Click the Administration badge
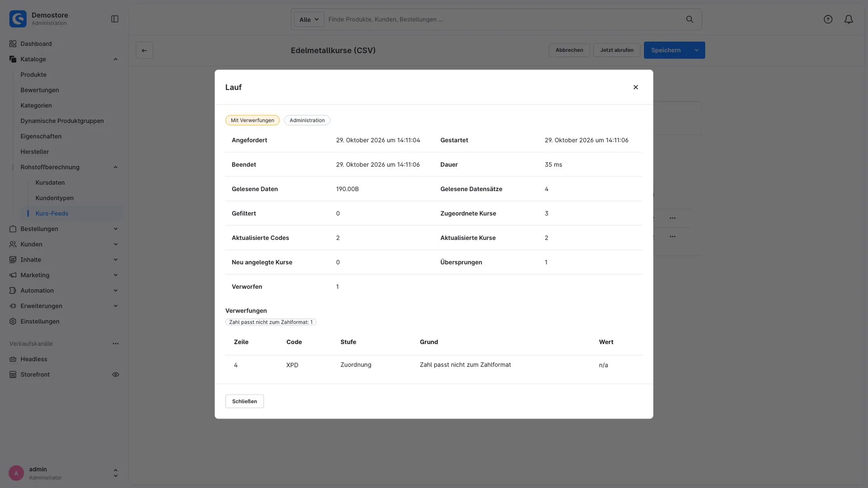 307,120
